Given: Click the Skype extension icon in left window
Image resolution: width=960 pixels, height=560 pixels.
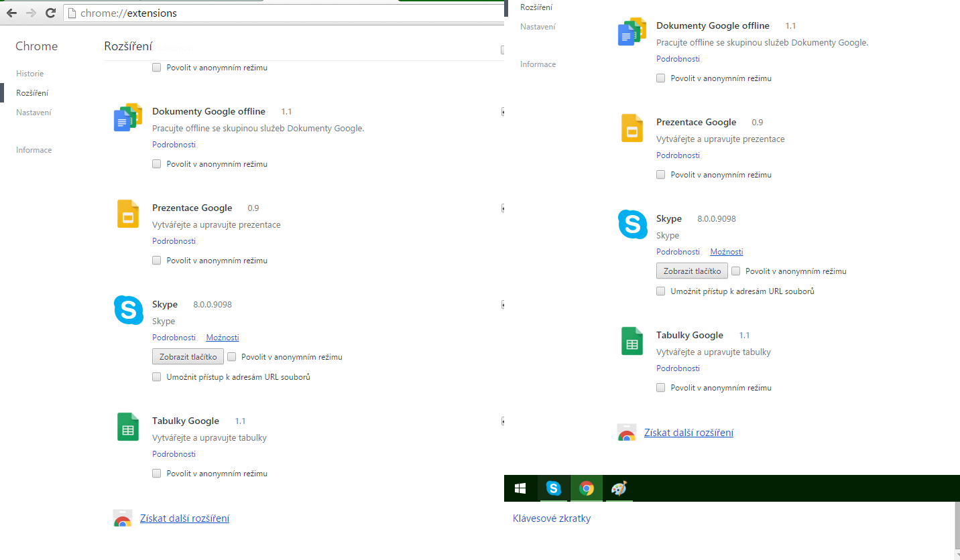Looking at the screenshot, I should tap(128, 310).
